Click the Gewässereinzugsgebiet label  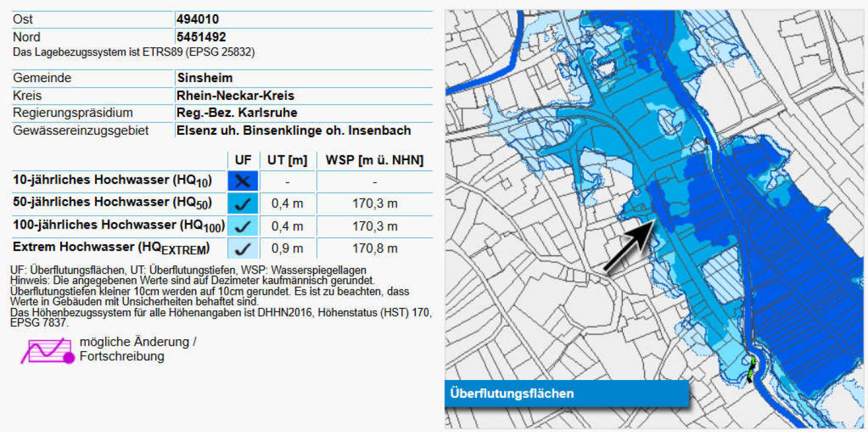81,131
